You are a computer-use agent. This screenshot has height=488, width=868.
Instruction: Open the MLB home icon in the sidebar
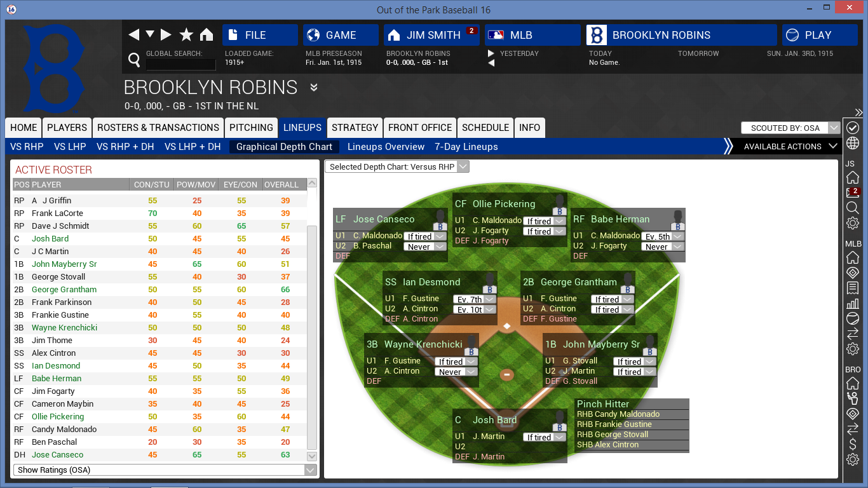[853, 257]
